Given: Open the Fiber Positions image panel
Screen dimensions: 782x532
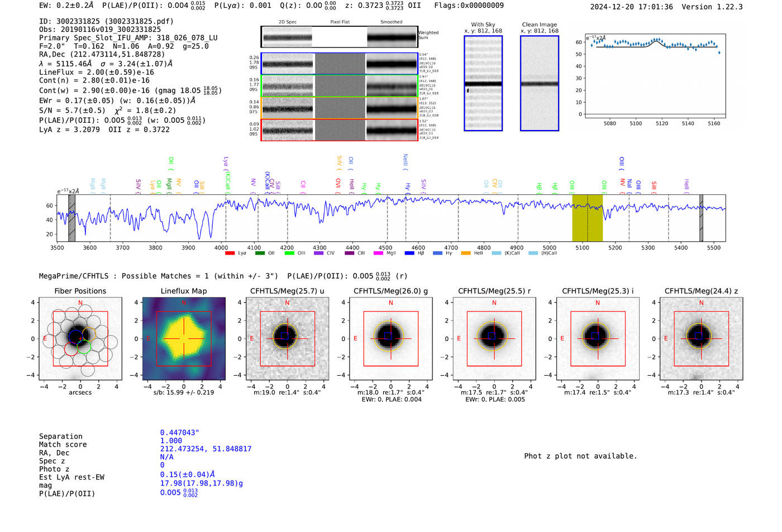Looking at the screenshot, I should click(x=80, y=338).
